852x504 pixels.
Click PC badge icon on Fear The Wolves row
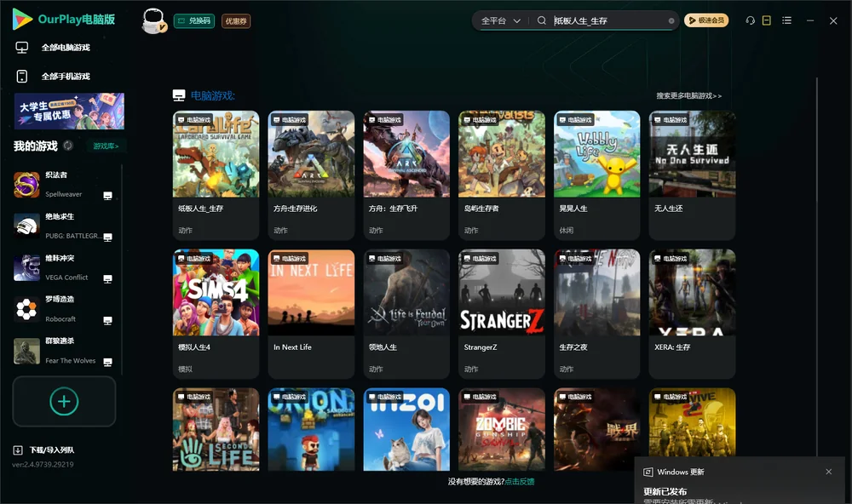tap(107, 363)
